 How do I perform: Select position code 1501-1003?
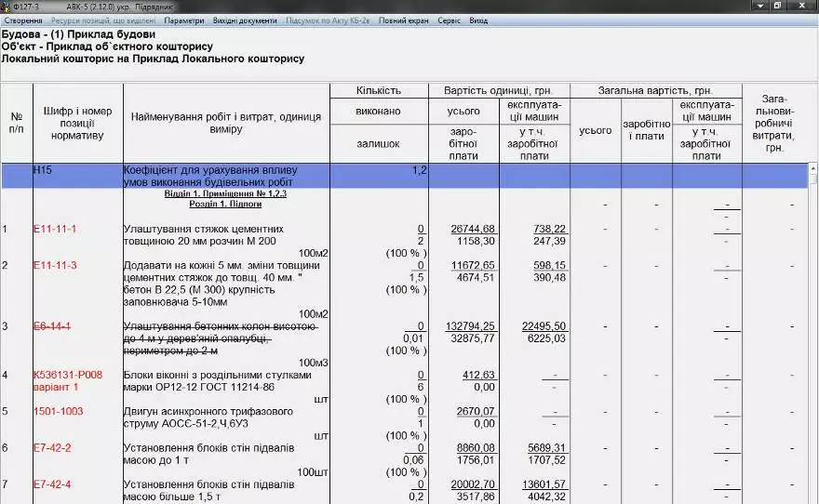58,411
